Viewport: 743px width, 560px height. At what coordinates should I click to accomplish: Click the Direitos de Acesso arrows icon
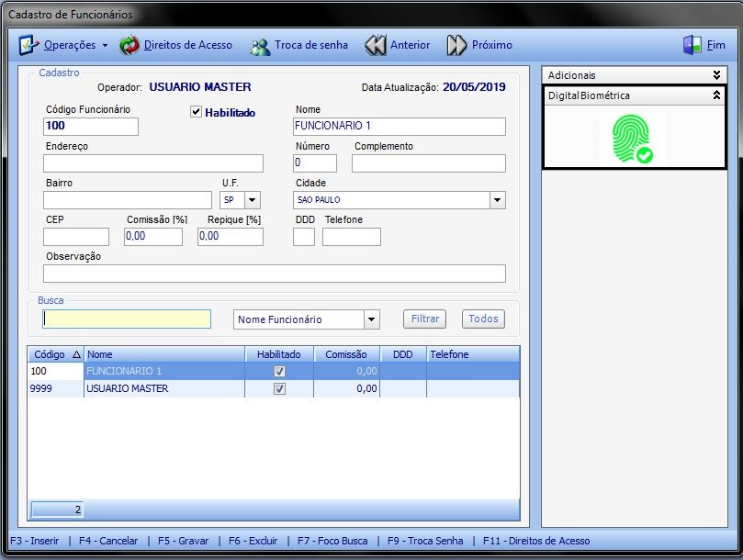coord(129,46)
